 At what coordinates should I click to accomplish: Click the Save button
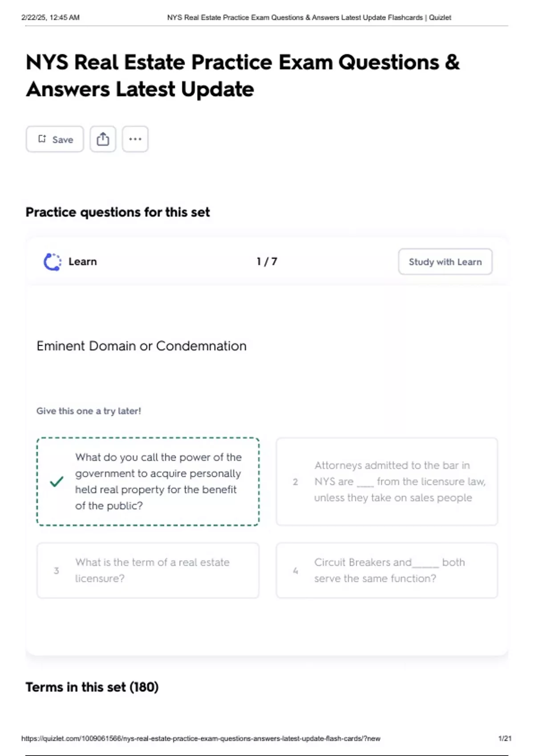55,139
